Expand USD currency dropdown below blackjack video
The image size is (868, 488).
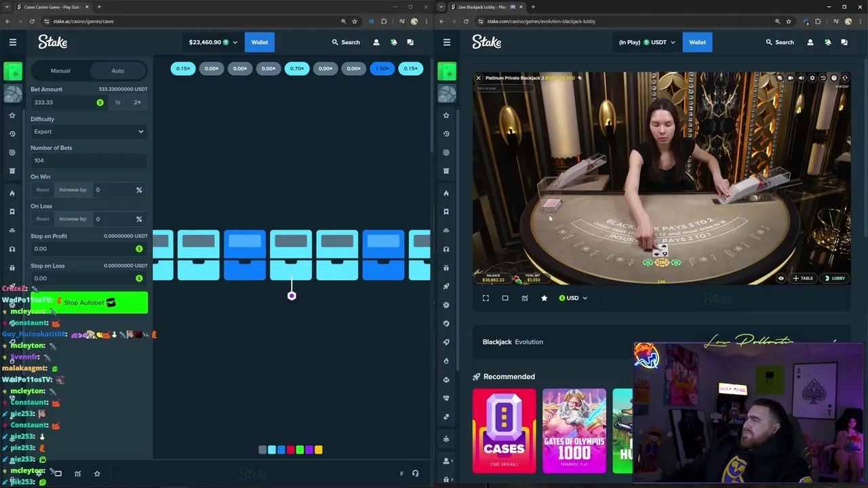pyautogui.click(x=573, y=298)
